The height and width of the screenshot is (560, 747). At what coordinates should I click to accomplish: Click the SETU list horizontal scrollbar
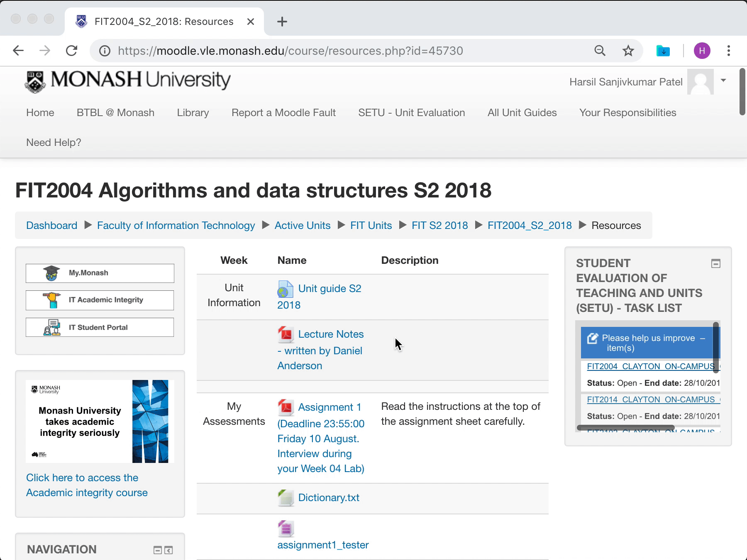tap(625, 428)
